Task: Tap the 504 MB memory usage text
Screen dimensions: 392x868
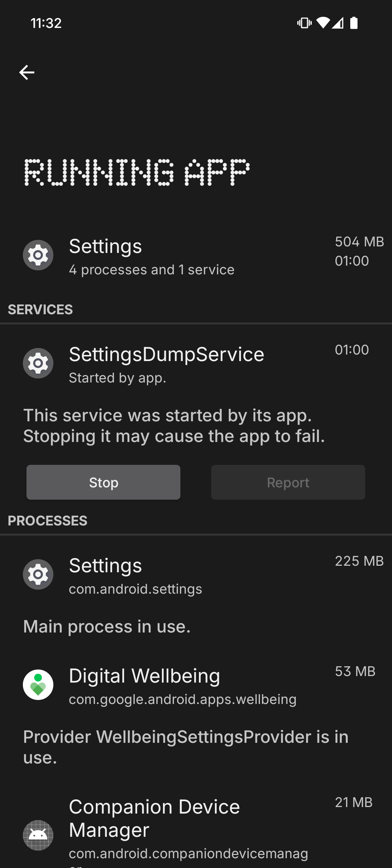Action: coord(359,242)
